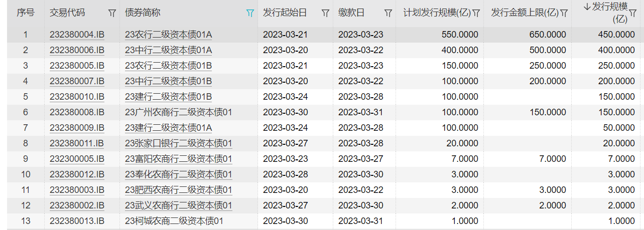Open filter for 计划发行规模(亿) column
Viewport: 644px width, 230px height.
point(476,13)
